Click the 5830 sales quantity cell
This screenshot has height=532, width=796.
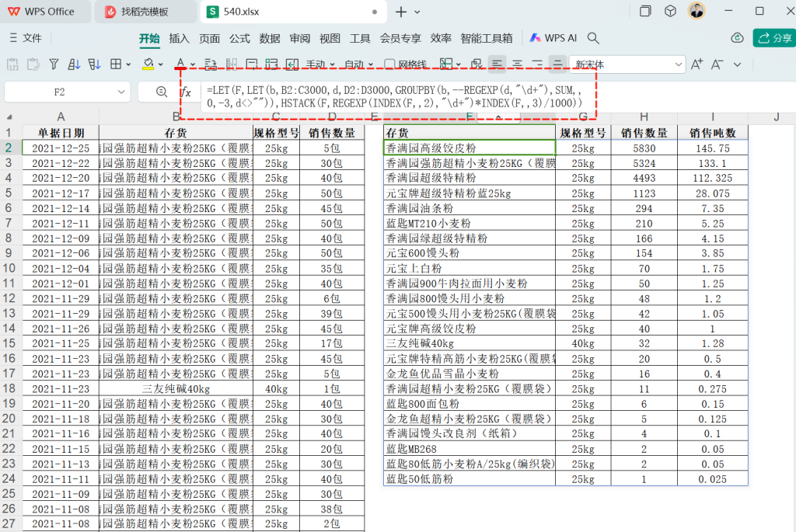tap(644, 148)
